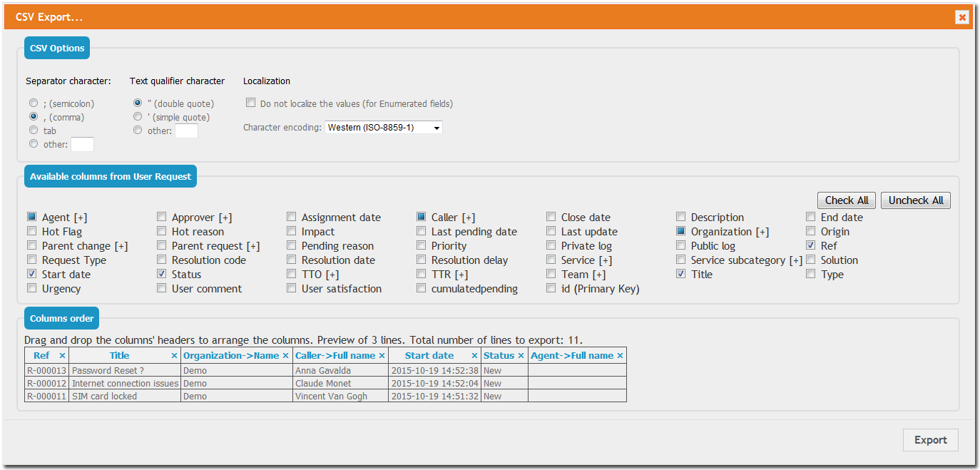This screenshot has width=980, height=470.
Task: Choose tab as separator character
Action: pyautogui.click(x=34, y=129)
